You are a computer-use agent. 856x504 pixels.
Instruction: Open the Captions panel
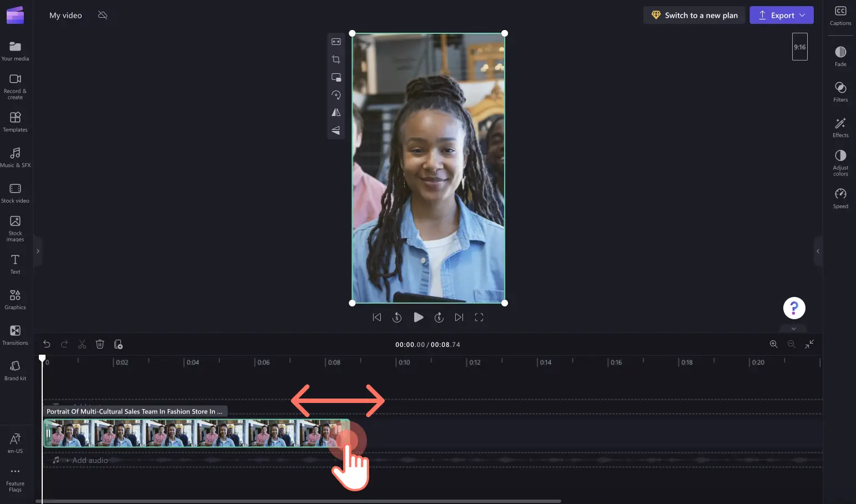[840, 16]
